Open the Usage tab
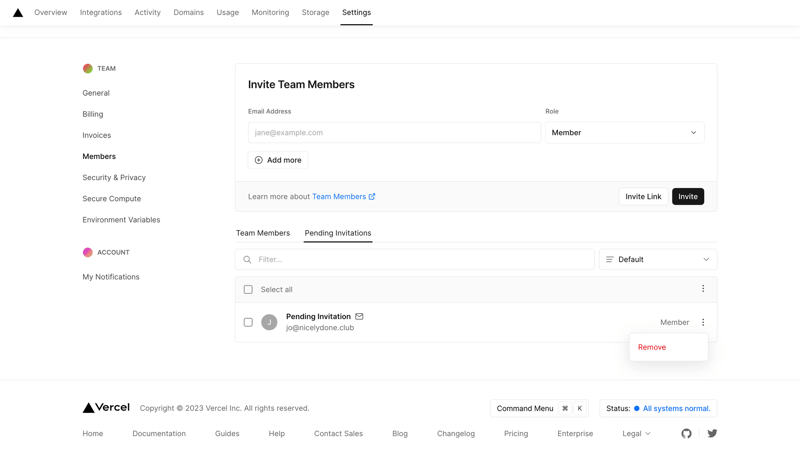 coord(228,12)
